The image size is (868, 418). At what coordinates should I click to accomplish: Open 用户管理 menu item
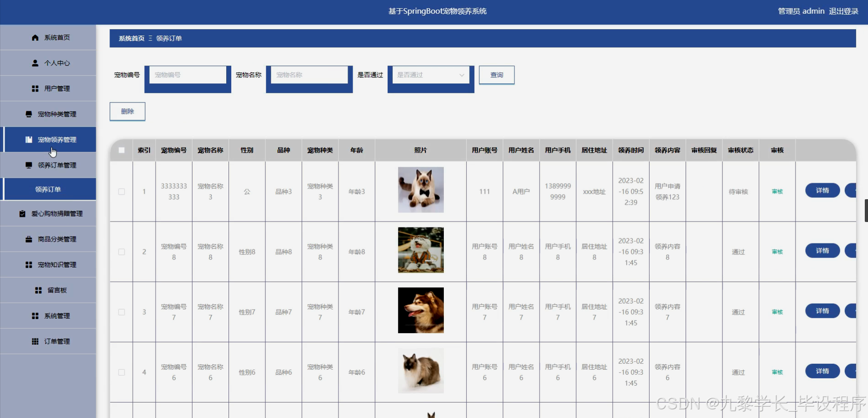[48, 88]
